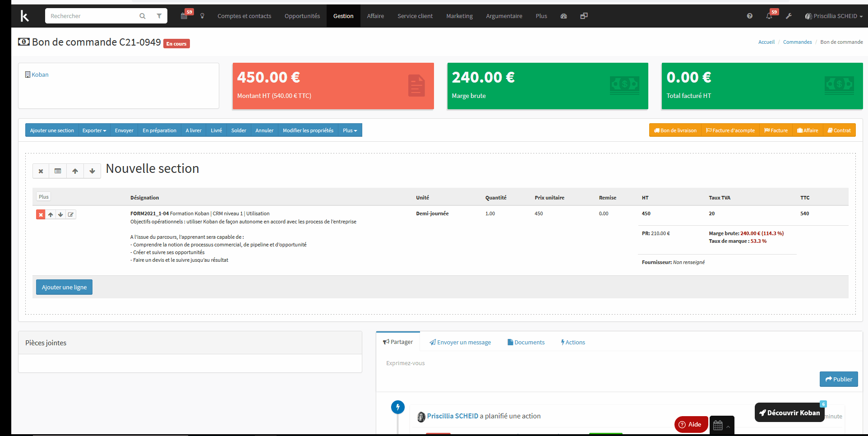
Task: Open the Opportunités menu
Action: point(302,16)
